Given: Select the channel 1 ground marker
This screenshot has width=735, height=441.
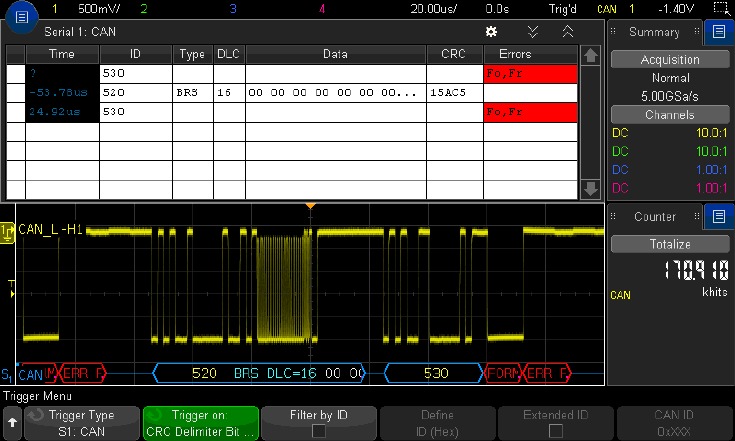Looking at the screenshot, I should [7, 233].
